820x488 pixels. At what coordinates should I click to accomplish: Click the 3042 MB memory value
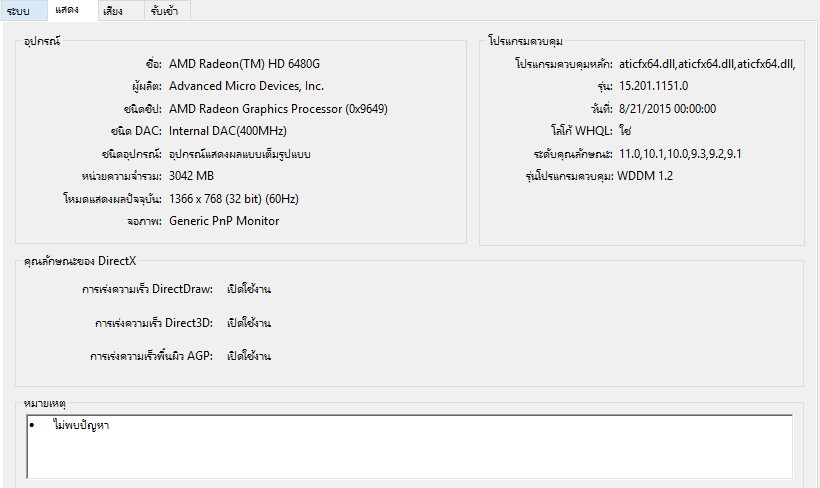(x=192, y=176)
